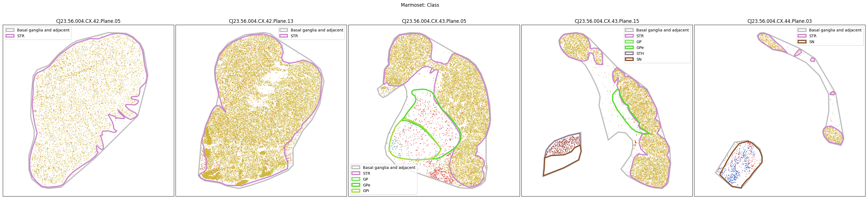Click the CJ23.56.004.CX.43.Plane.15 subplot title

pos(606,21)
